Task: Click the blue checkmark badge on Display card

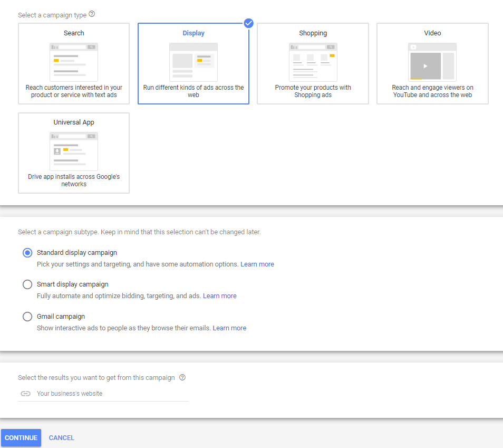Action: point(248,23)
